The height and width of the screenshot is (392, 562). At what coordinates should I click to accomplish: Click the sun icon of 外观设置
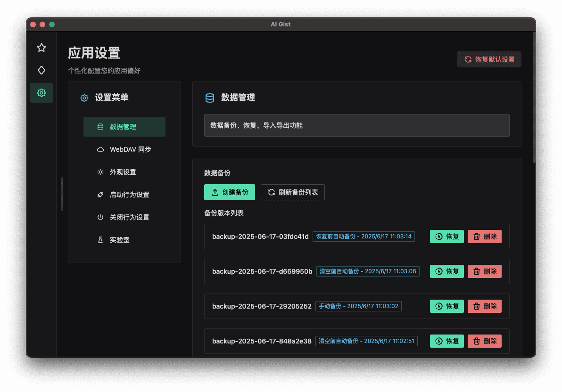point(100,172)
